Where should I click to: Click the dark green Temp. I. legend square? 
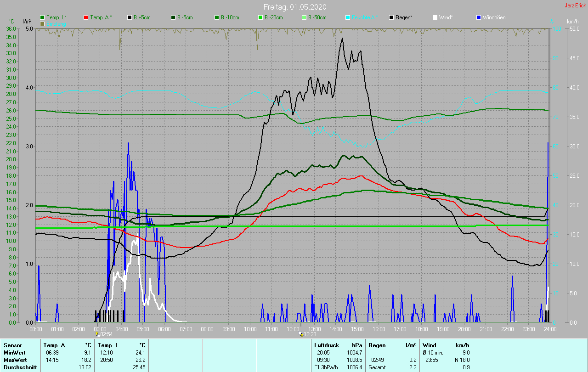click(43, 17)
